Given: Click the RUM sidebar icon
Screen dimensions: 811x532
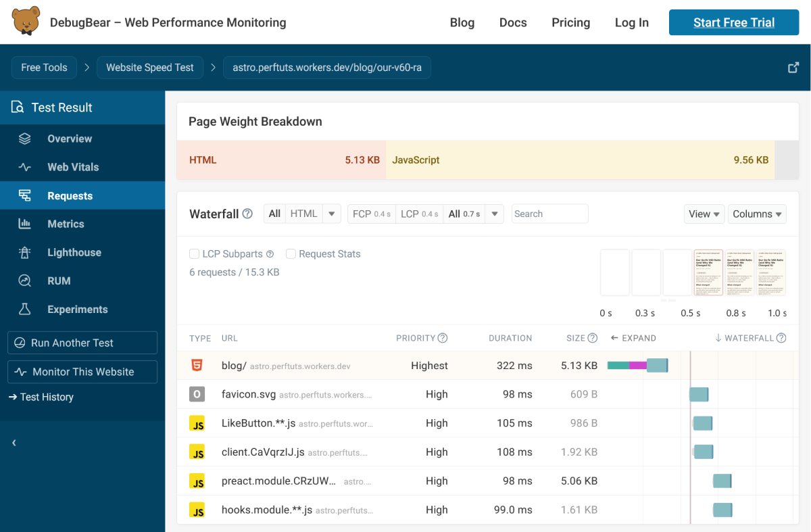Looking at the screenshot, I should coord(25,281).
